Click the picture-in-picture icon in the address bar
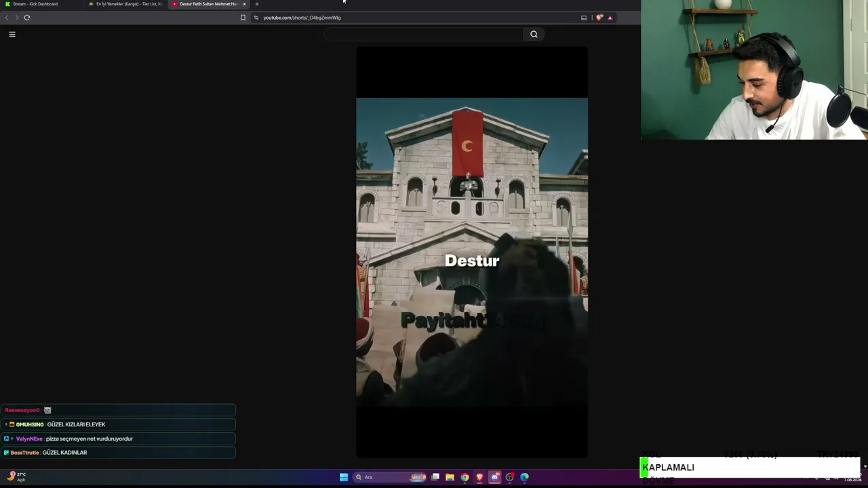Screen dimensions: 868x488 [584, 18]
